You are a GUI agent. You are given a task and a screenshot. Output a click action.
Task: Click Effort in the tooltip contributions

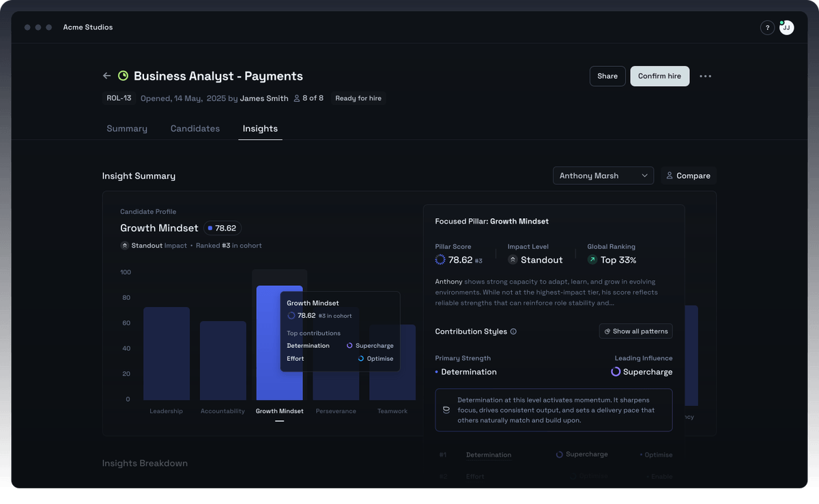point(294,358)
